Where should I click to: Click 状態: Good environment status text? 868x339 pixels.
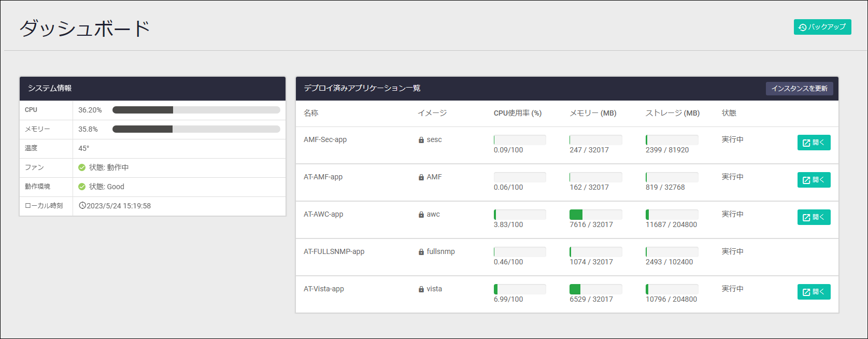coord(107,187)
